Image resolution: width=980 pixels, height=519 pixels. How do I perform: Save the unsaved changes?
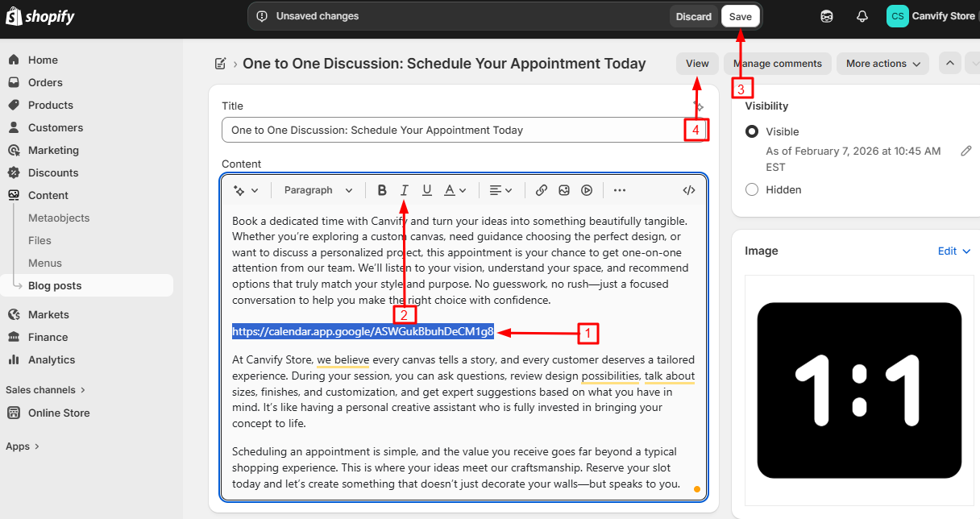[x=740, y=16]
